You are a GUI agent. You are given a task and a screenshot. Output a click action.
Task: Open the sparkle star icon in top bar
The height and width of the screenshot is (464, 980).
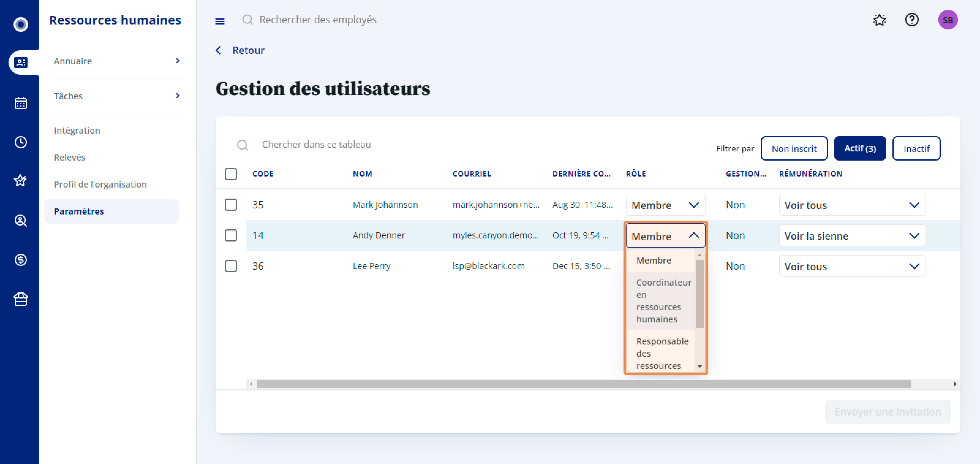(880, 20)
